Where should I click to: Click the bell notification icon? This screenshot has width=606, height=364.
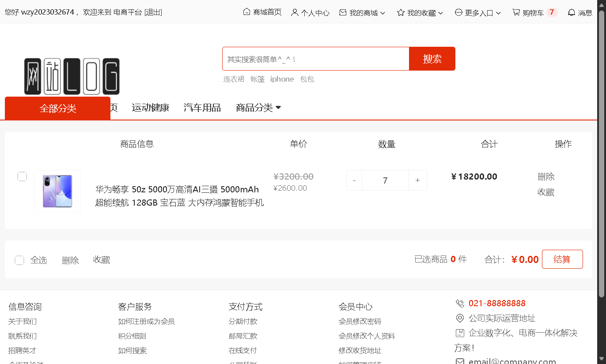(572, 13)
